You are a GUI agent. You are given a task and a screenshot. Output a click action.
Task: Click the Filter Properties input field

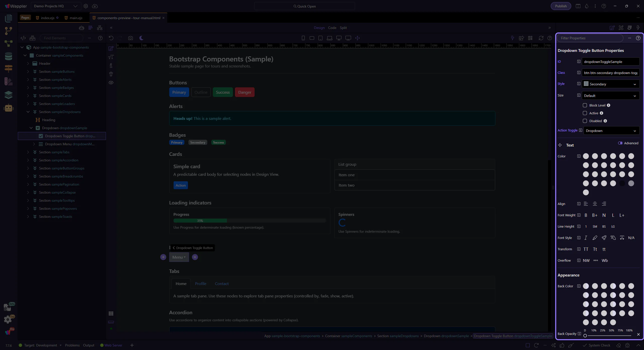pos(590,38)
